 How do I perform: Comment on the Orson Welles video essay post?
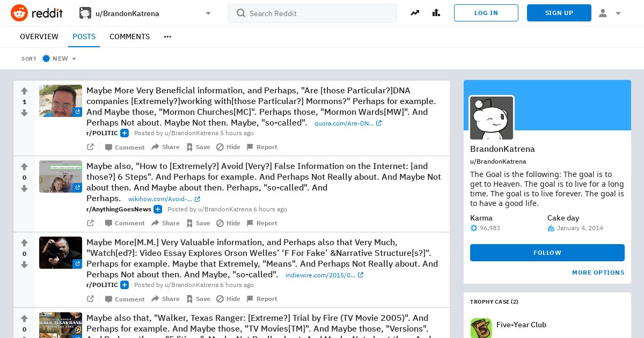point(125,299)
